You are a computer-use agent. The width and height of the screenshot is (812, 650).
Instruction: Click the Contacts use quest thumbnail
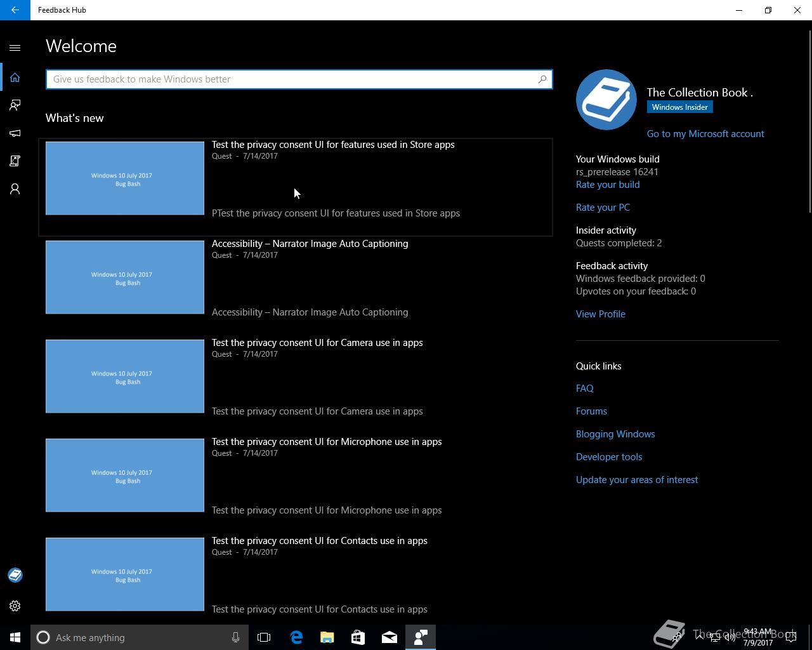pos(125,574)
